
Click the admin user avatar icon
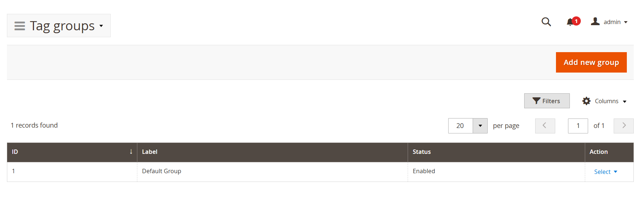click(595, 22)
